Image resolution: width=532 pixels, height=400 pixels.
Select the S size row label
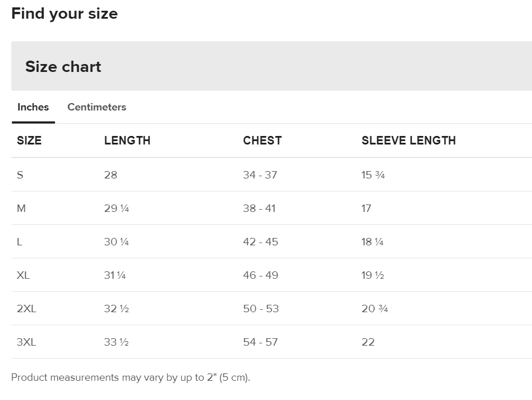point(20,175)
